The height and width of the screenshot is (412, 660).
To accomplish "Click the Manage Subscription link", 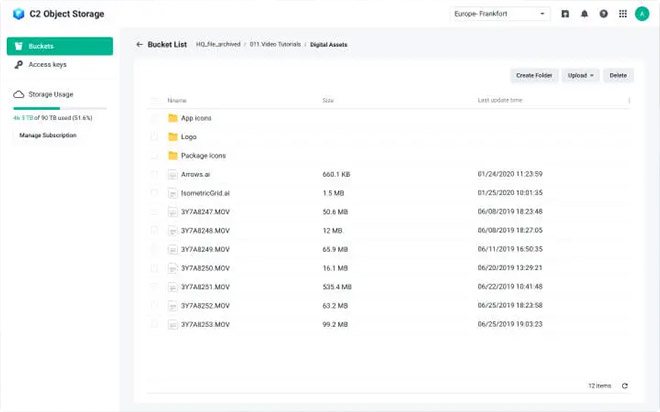I will click(48, 135).
